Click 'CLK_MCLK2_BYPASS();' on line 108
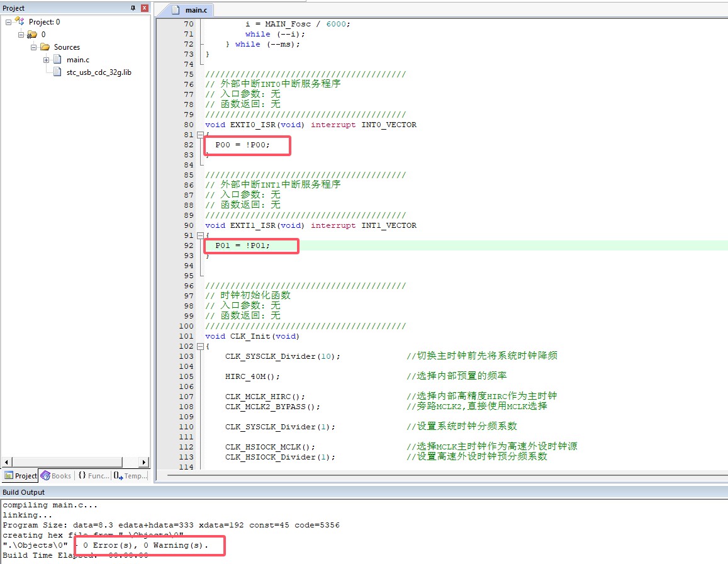728x564 pixels. (272, 407)
